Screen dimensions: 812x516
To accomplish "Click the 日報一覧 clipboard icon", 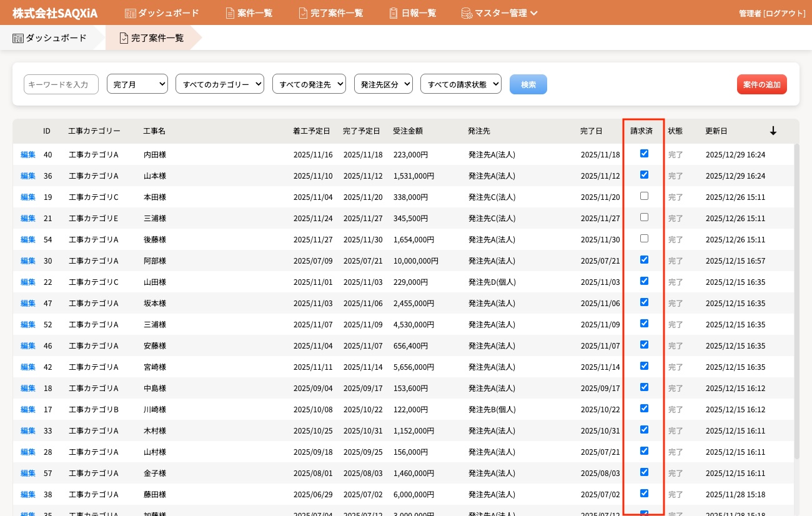I will pos(394,13).
